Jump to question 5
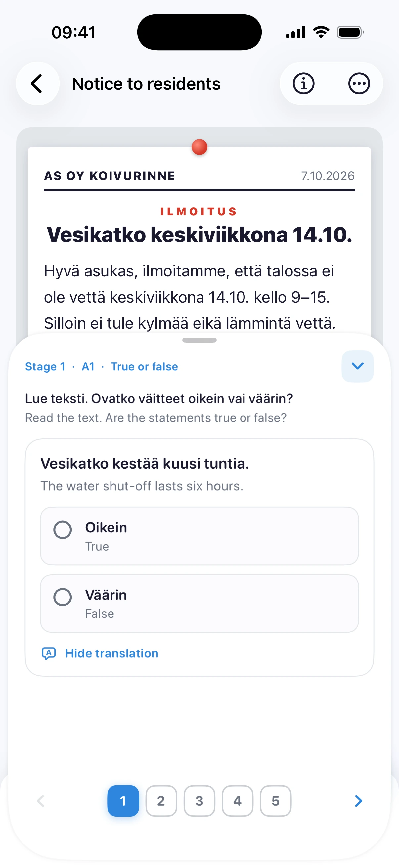This screenshot has width=399, height=868. click(275, 801)
